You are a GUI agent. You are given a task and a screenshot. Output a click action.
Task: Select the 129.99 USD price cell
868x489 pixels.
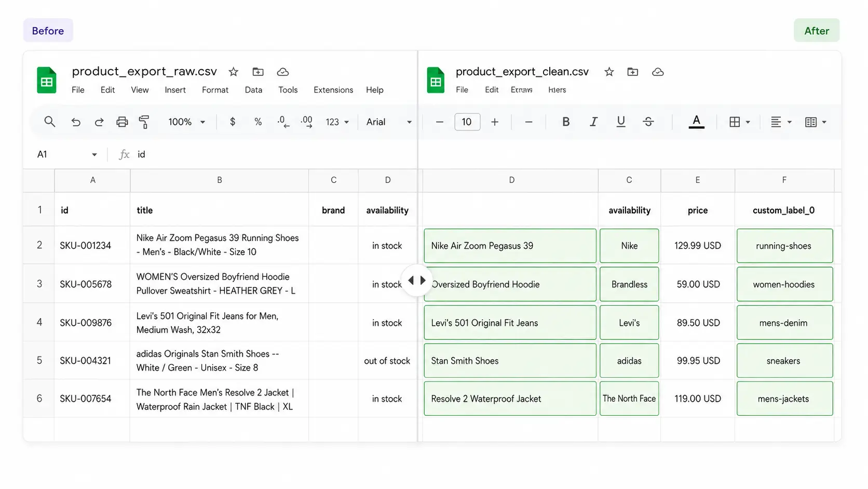click(x=698, y=245)
